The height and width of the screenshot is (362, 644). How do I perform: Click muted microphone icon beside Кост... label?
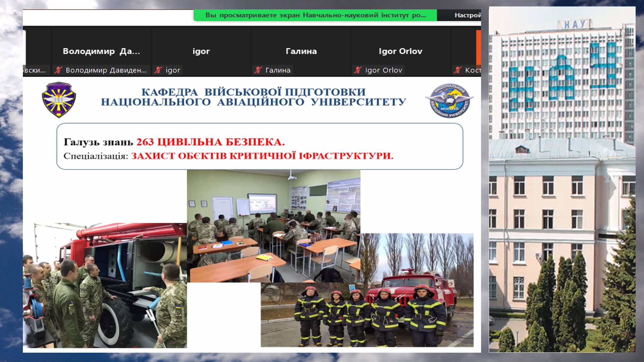[x=458, y=70]
